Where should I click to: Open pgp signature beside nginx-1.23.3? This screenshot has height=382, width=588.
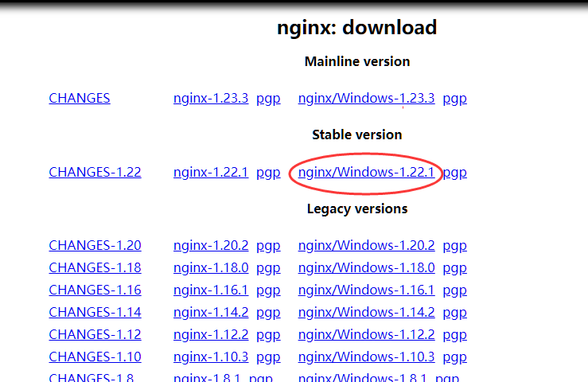tap(268, 99)
